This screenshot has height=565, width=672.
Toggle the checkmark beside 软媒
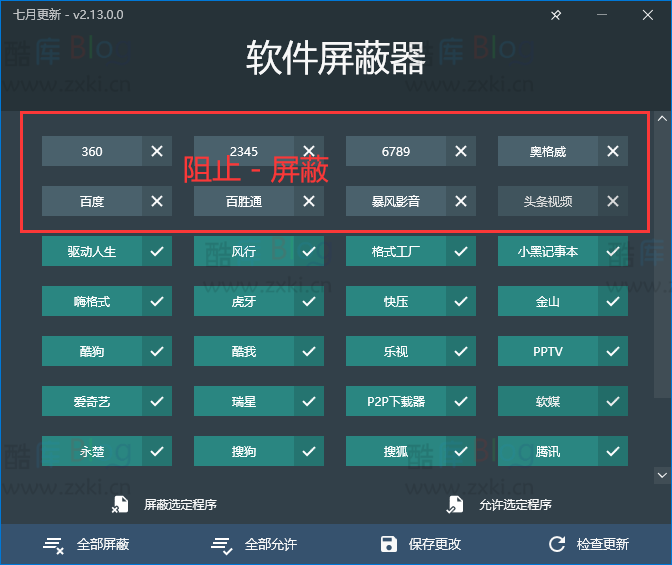click(613, 401)
